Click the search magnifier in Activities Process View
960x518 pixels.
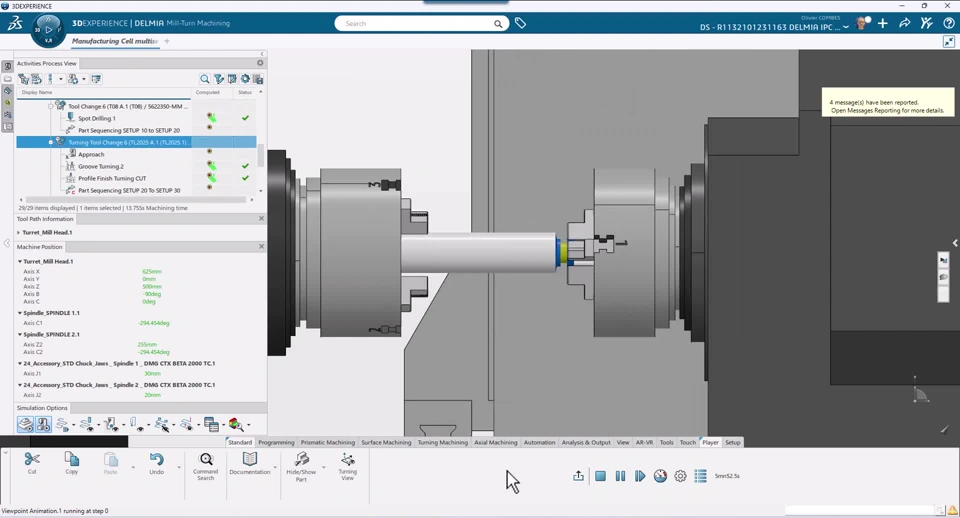[x=205, y=79]
